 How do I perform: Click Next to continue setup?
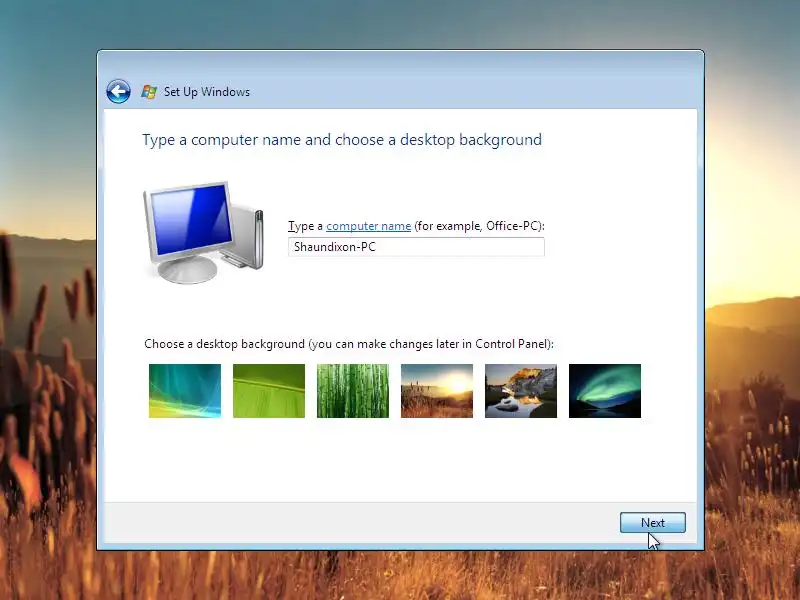(x=653, y=523)
